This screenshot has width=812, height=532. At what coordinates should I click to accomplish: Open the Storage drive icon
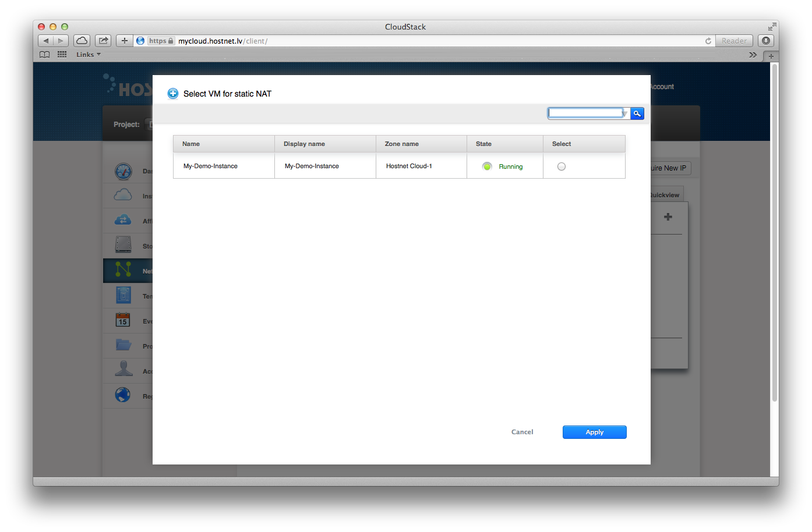click(x=123, y=245)
